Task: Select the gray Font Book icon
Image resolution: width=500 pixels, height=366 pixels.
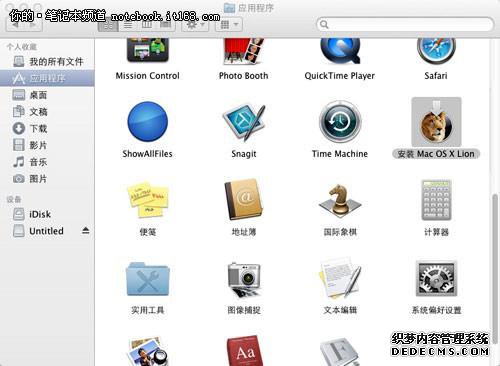Action: (x=340, y=352)
